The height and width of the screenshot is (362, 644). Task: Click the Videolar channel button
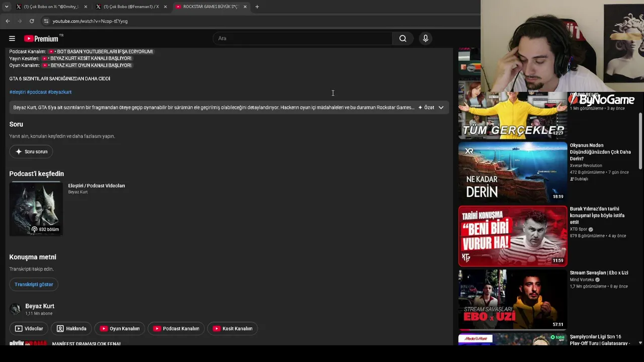pyautogui.click(x=29, y=329)
